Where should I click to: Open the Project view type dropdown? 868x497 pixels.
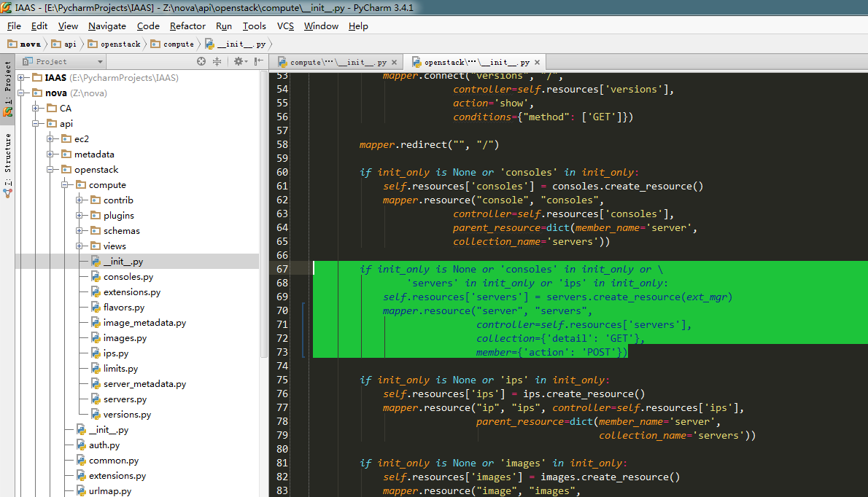(100, 62)
